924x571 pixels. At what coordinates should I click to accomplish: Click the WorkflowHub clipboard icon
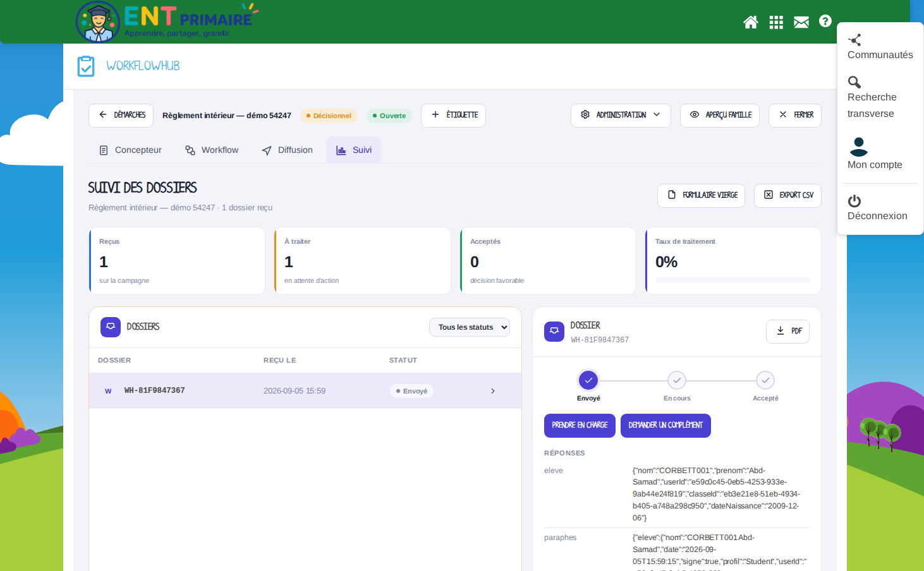coord(86,66)
